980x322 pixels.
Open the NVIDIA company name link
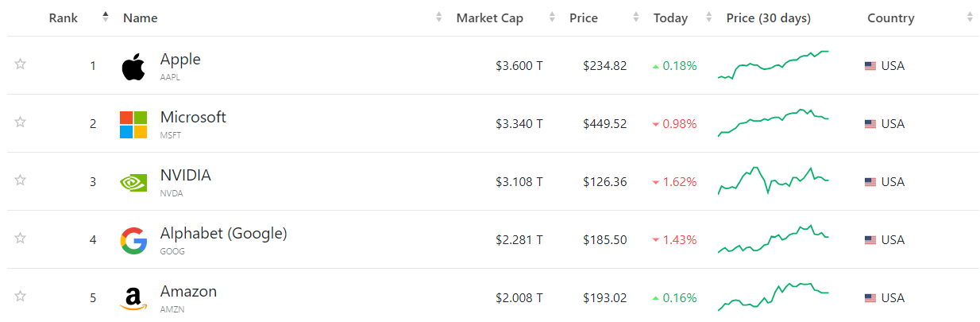point(185,176)
